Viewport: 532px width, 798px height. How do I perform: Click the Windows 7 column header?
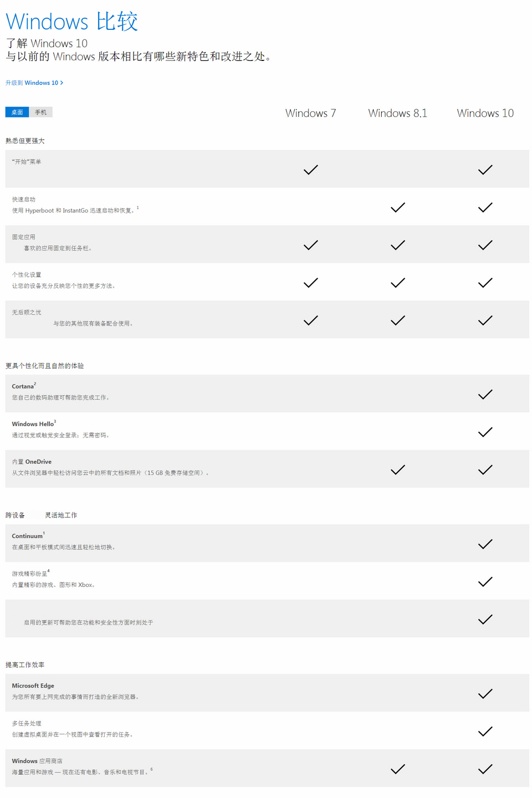tap(311, 114)
